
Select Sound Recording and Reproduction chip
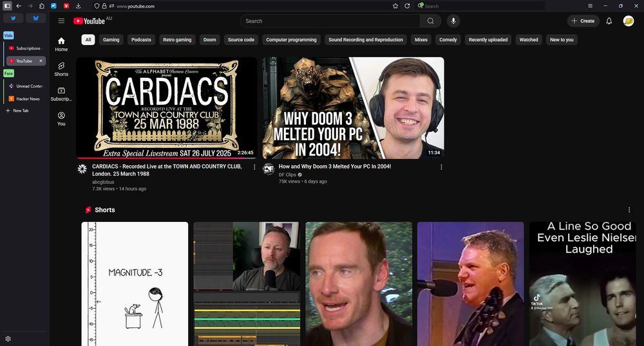pyautogui.click(x=366, y=40)
